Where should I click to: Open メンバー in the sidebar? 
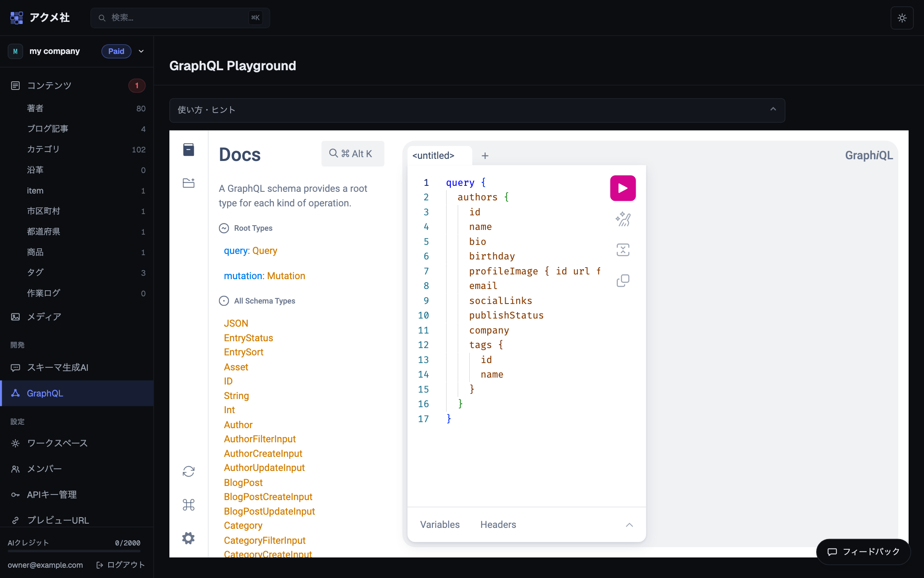[x=77, y=469]
